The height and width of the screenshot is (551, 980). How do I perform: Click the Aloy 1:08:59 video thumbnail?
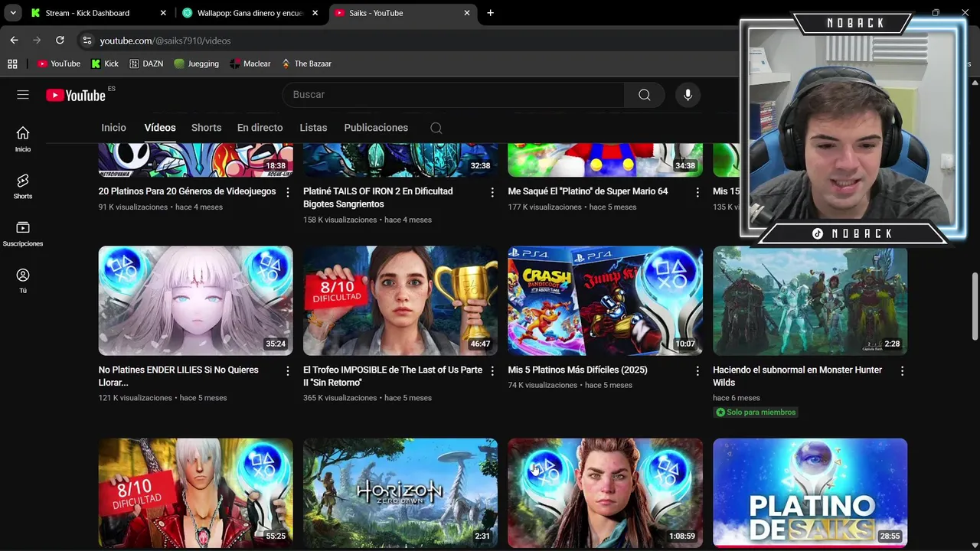(605, 493)
